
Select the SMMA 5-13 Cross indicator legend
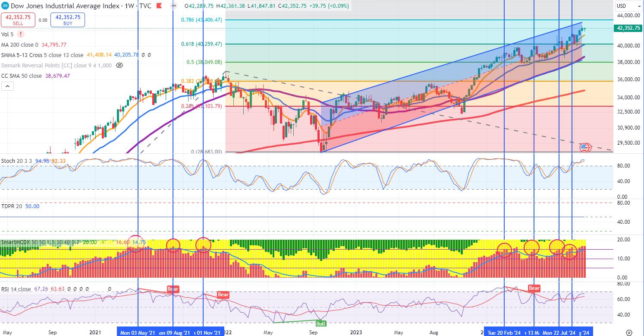tap(42, 55)
